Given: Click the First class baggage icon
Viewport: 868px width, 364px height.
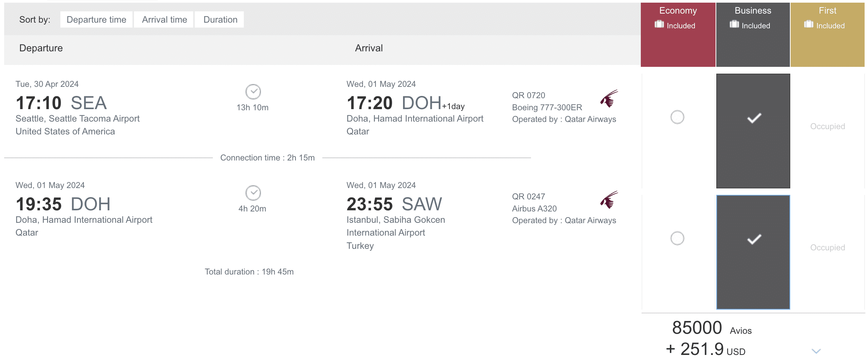Looking at the screenshot, I should [808, 25].
